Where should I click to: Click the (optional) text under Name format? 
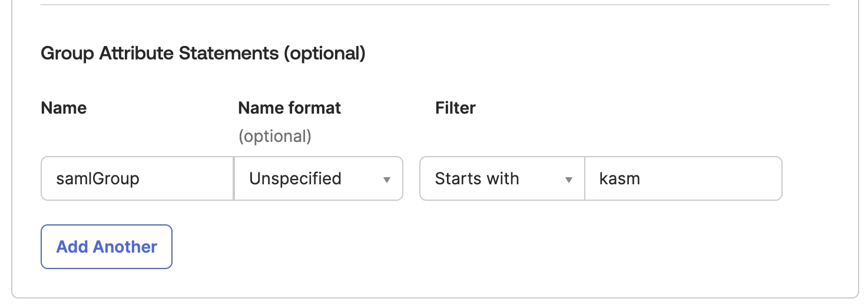274,137
